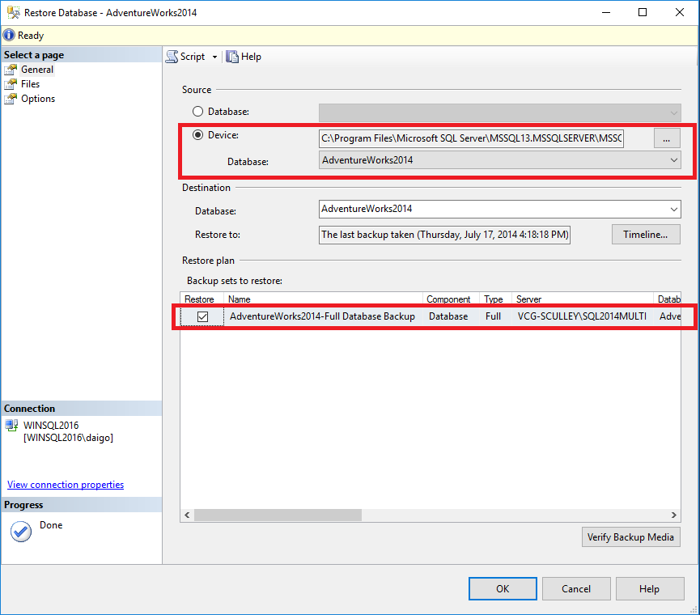
Task: Click the horizontal scrollbar left arrow
Action: (x=187, y=515)
